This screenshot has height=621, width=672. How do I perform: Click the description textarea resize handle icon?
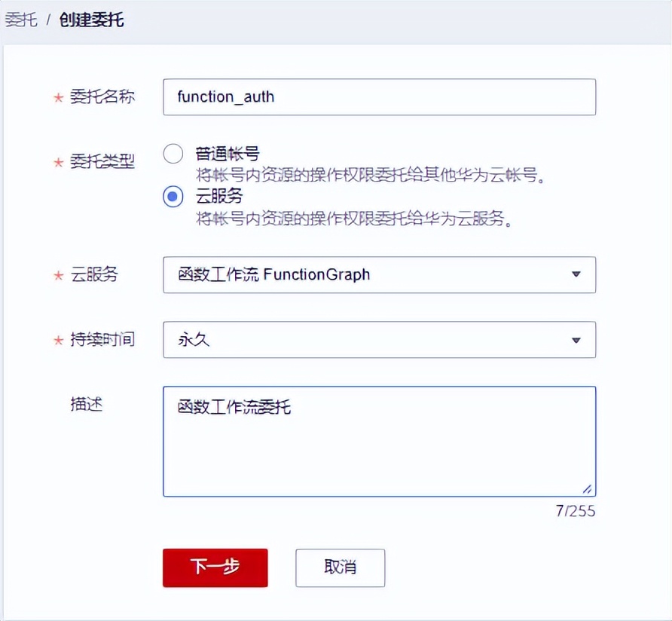[x=588, y=488]
